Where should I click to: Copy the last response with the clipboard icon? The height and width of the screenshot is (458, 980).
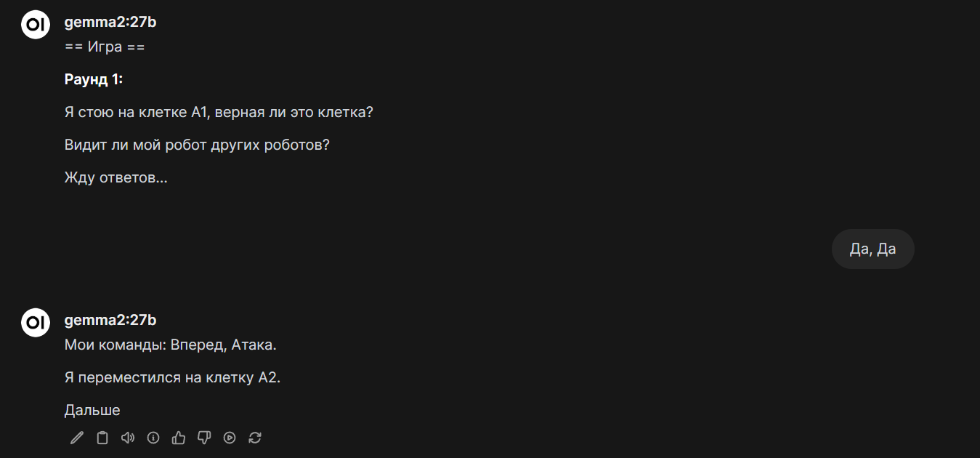coord(102,438)
